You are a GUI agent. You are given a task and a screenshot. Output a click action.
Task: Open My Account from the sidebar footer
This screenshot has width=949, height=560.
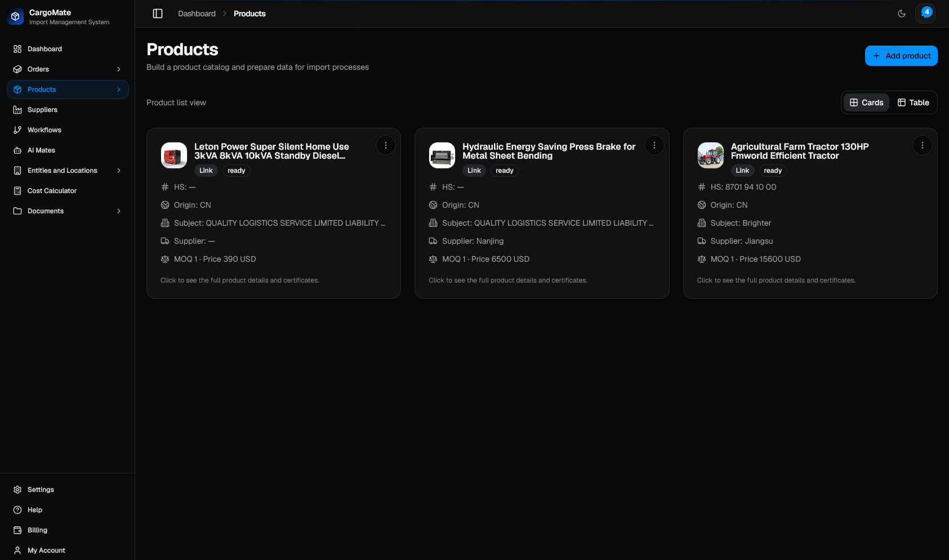coord(68,550)
